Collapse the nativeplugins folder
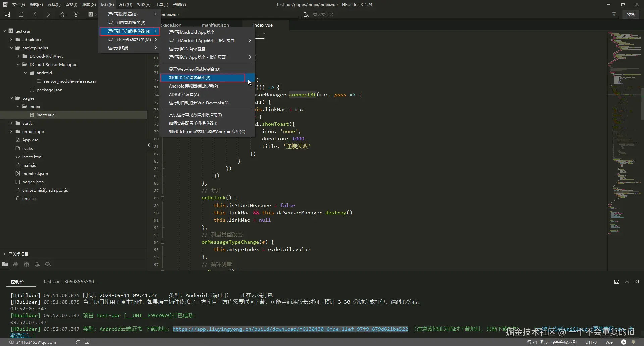Image resolution: width=644 pixels, height=346 pixels. tap(11, 48)
